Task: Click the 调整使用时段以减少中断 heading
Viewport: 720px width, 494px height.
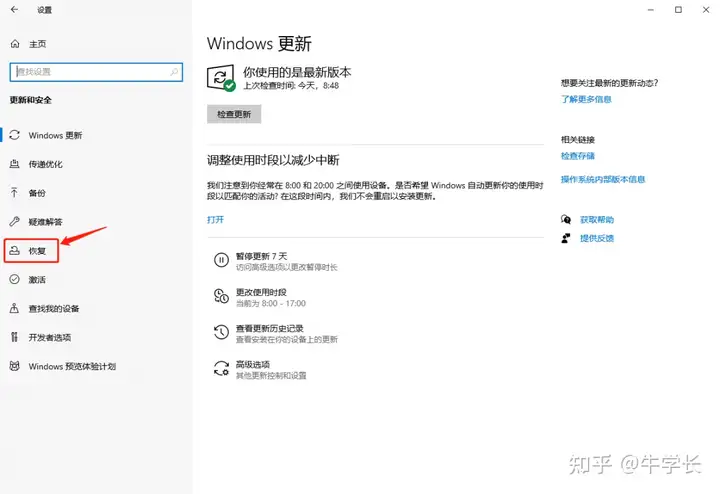Action: (x=273, y=160)
